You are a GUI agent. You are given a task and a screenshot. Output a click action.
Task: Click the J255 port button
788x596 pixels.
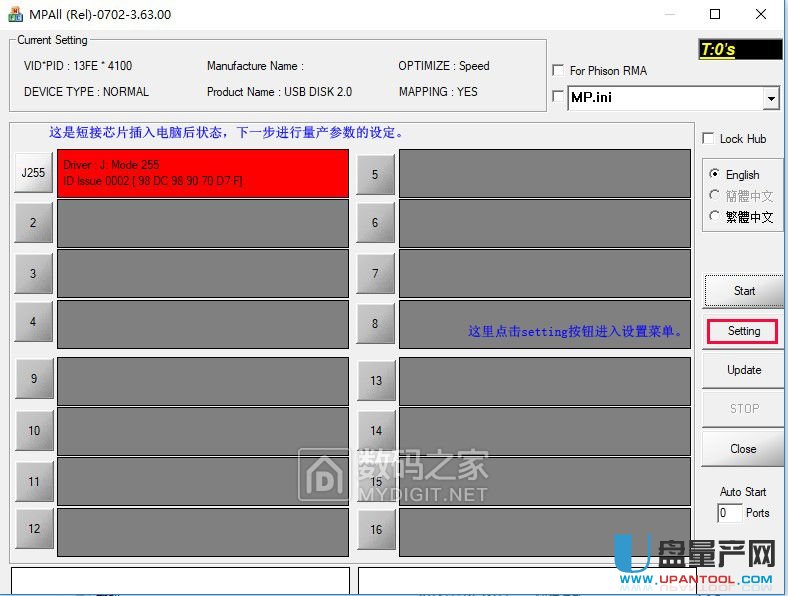tap(33, 173)
